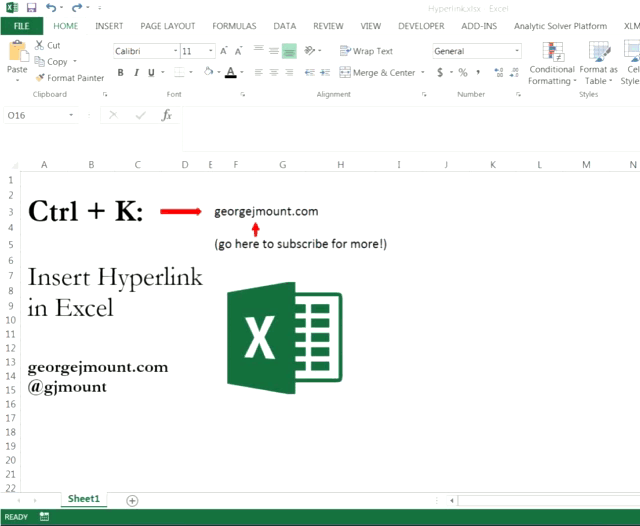Click the Font Color letter A
Screen dimensions: 640x526
[x=231, y=72]
